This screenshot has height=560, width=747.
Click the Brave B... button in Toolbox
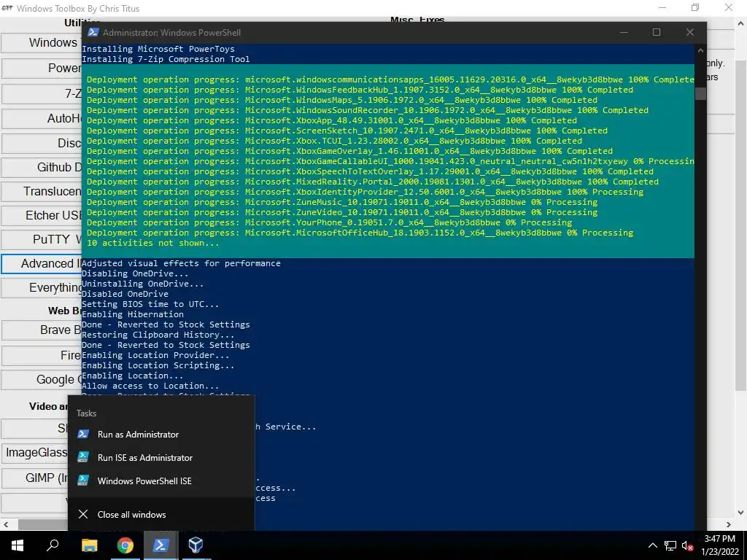[42, 330]
